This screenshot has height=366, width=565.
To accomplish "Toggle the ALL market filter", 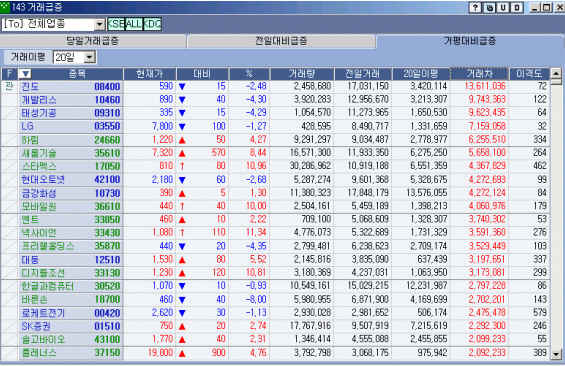I will pyautogui.click(x=134, y=24).
